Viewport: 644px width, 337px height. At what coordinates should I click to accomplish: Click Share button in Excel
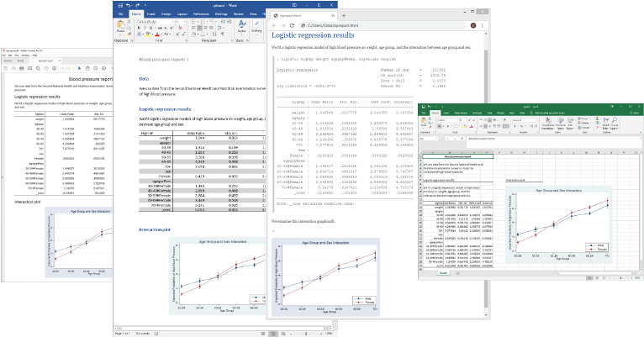pyautogui.click(x=634, y=113)
